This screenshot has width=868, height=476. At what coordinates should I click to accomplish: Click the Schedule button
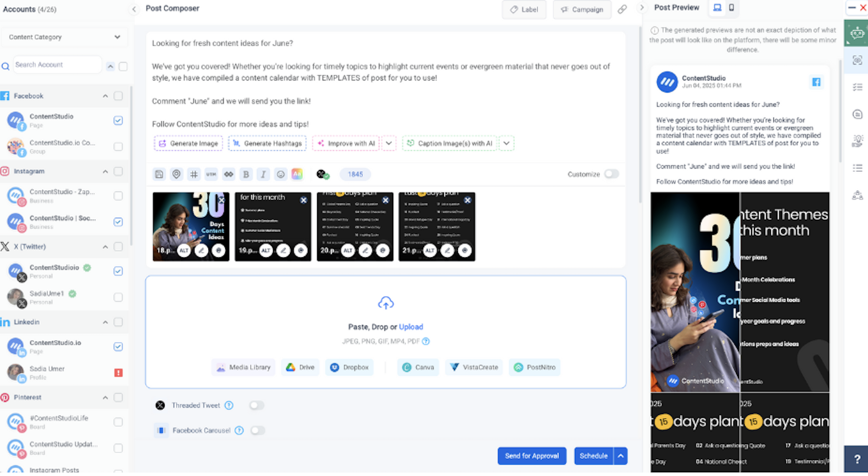pos(594,456)
